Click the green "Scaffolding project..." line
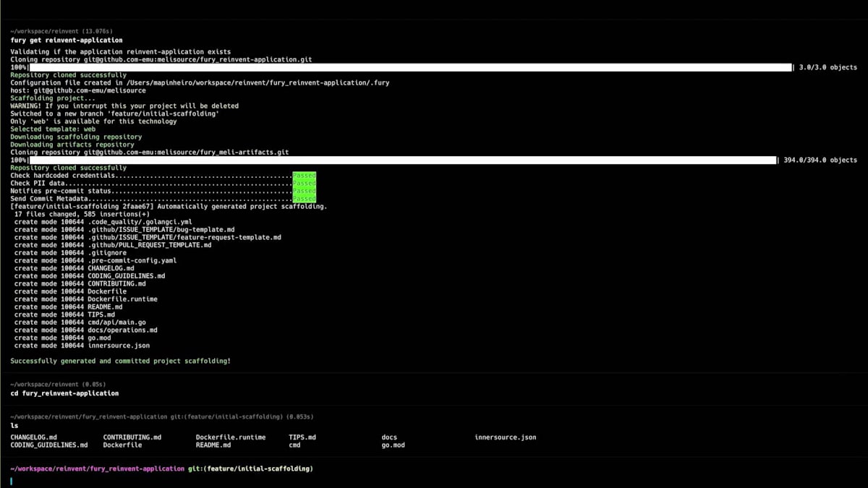This screenshot has height=488, width=868. (53, 98)
